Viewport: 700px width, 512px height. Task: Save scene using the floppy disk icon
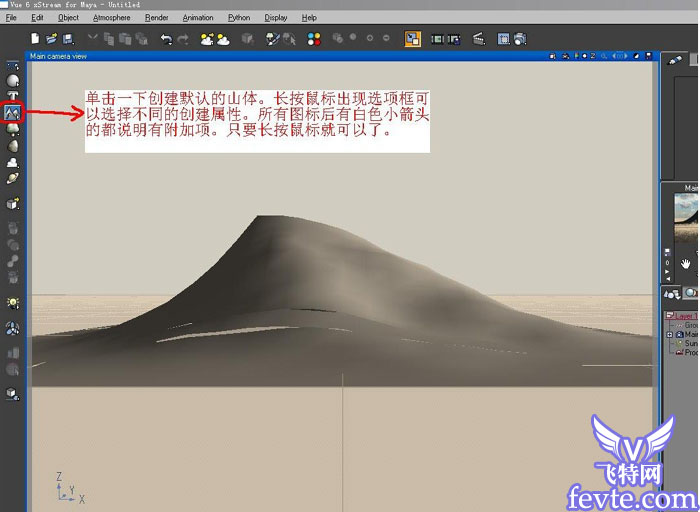pos(68,39)
